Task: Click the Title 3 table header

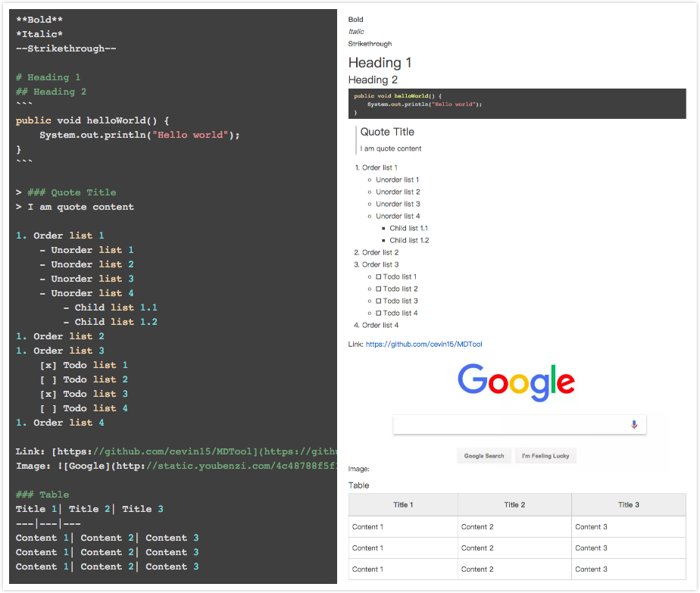Action: pos(629,504)
